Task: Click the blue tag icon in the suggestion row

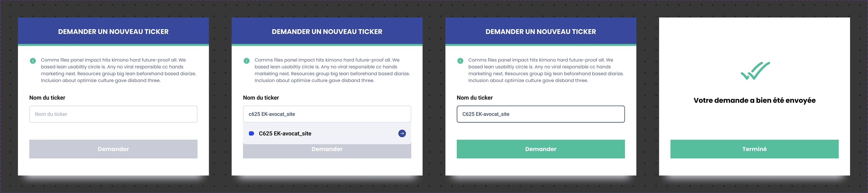Action: 251,133
